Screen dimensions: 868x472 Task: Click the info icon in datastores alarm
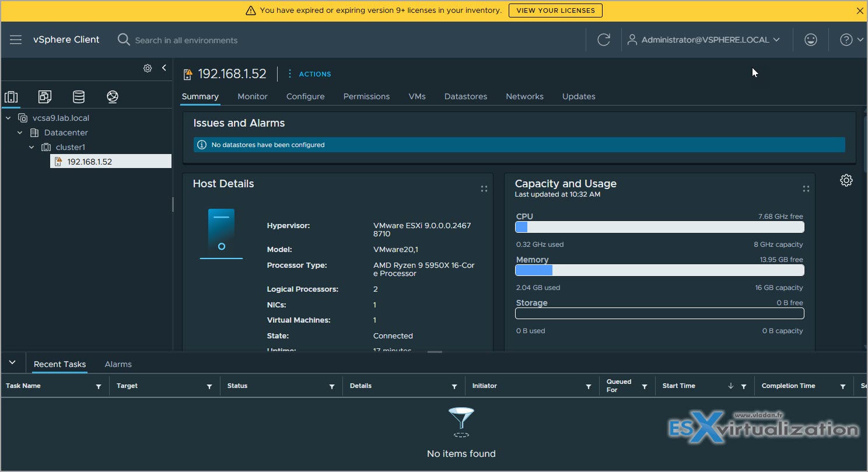click(202, 145)
